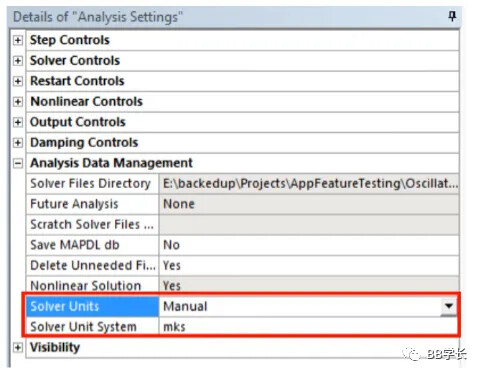Click the Delete Unneeded Files Yes value

(x=309, y=266)
